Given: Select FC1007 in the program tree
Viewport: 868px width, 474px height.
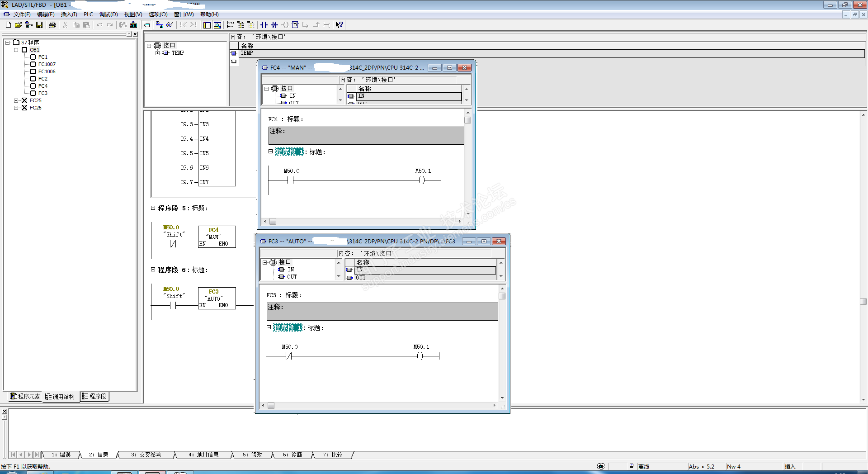Looking at the screenshot, I should click(47, 64).
